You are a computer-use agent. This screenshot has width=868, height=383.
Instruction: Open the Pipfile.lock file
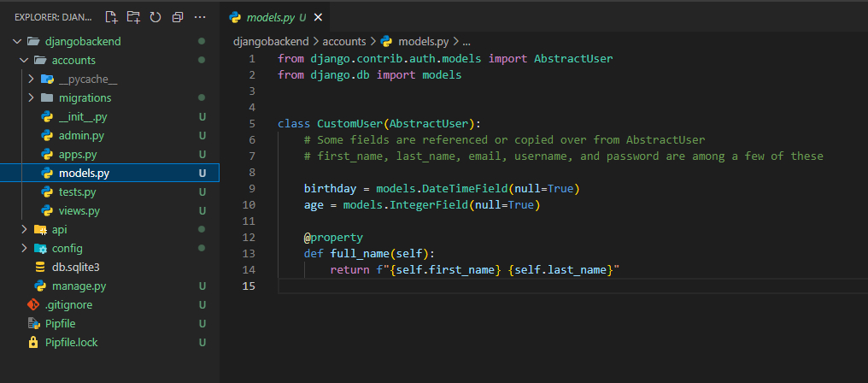[71, 342]
